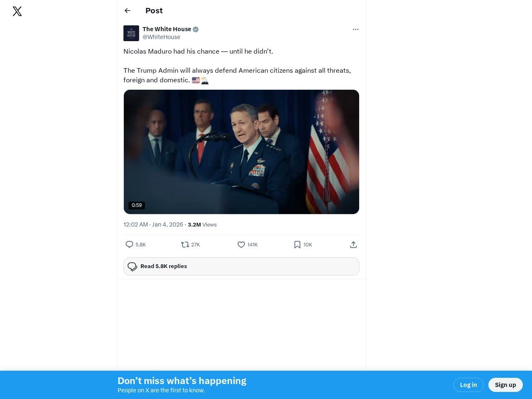Click the Sign up button
532x399 pixels.
pos(505,385)
